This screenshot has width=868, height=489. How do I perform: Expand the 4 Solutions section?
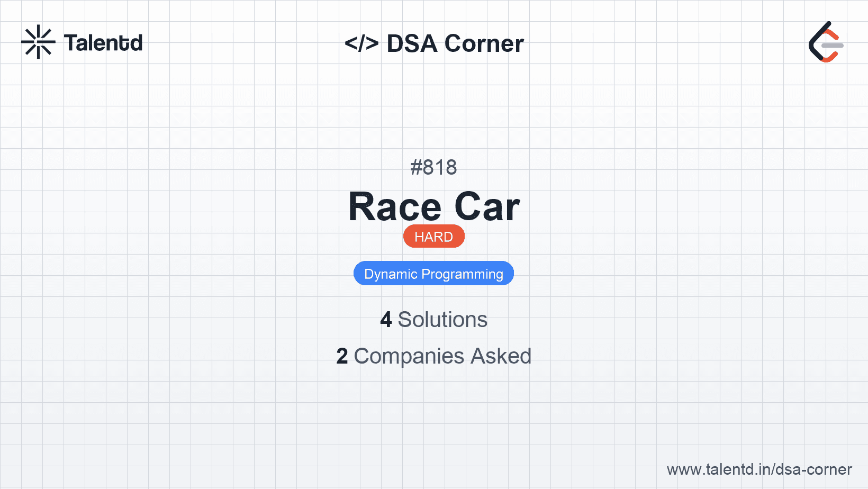click(x=433, y=319)
